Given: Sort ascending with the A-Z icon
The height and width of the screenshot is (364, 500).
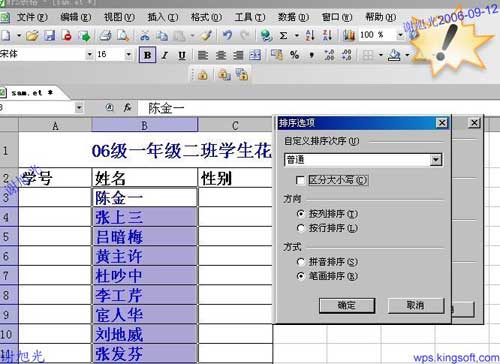Looking at the screenshot, I should (x=310, y=35).
